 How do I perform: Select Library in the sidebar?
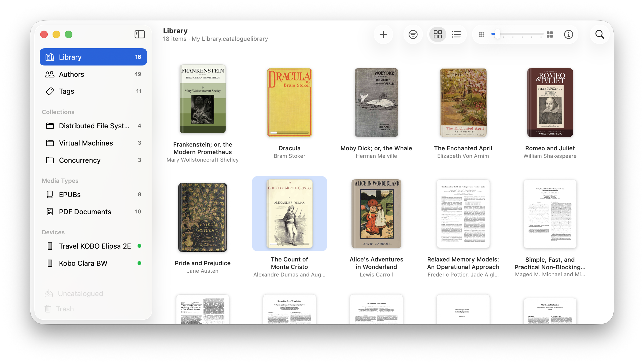tap(93, 57)
